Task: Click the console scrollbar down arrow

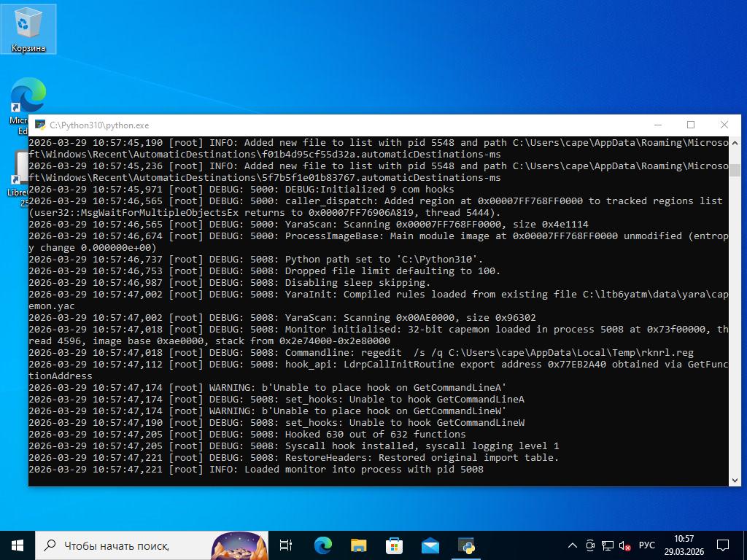Action: pos(735,480)
